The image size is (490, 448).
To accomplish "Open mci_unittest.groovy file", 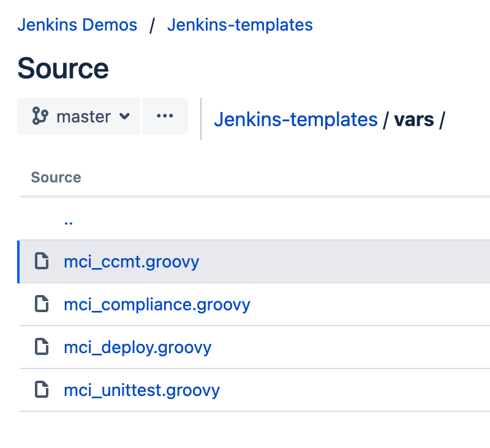I will (141, 390).
